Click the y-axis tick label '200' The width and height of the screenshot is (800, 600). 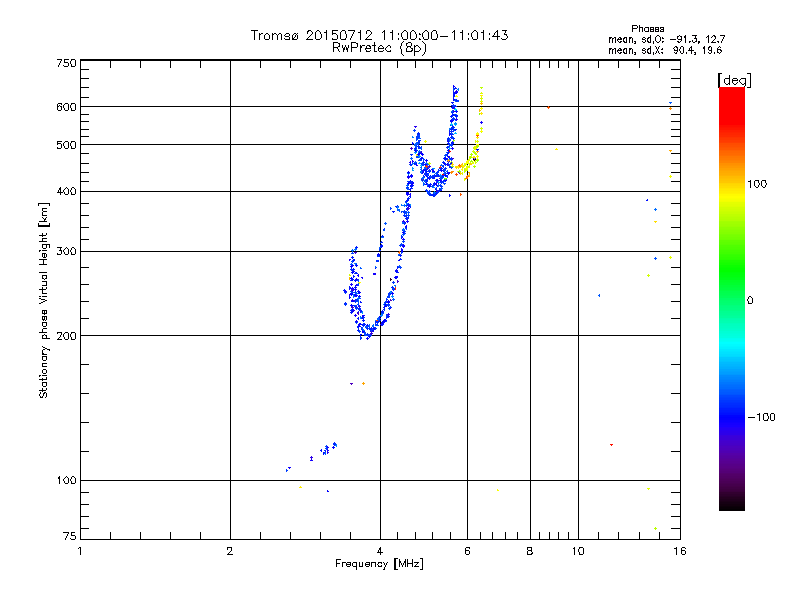66,336
